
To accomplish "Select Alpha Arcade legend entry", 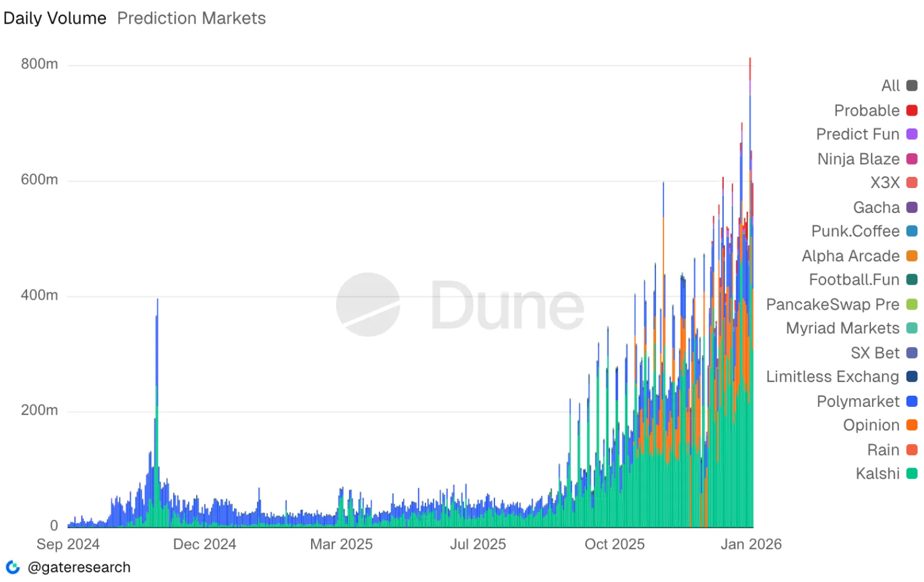I will click(850, 256).
